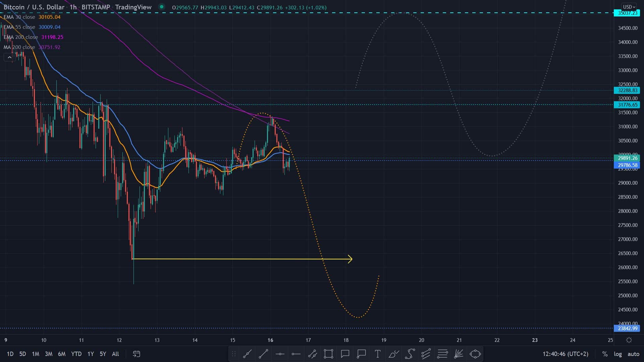
Task: Select the horizontal ray tool
Action: click(296, 354)
